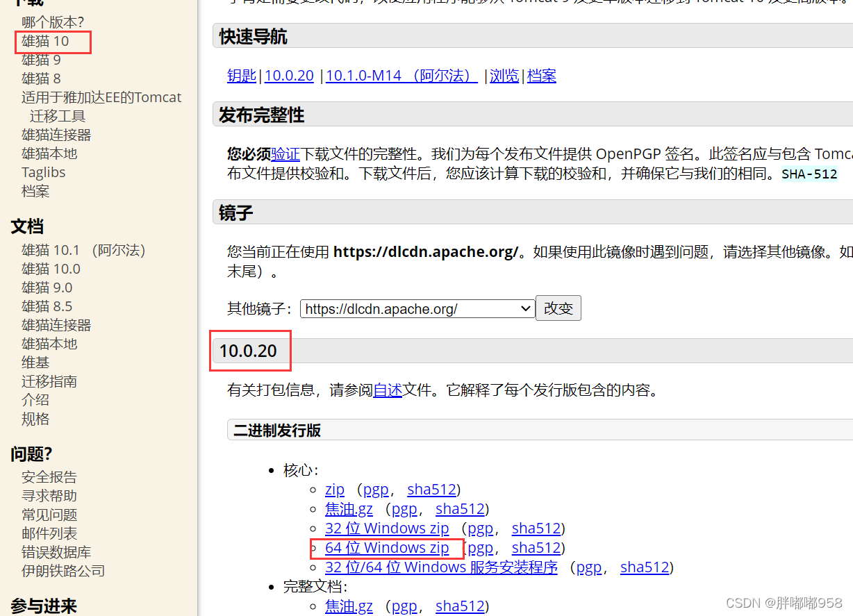Image resolution: width=853 pixels, height=616 pixels.
Task: Open 邮件列表 sidebar link
Action: point(49,533)
